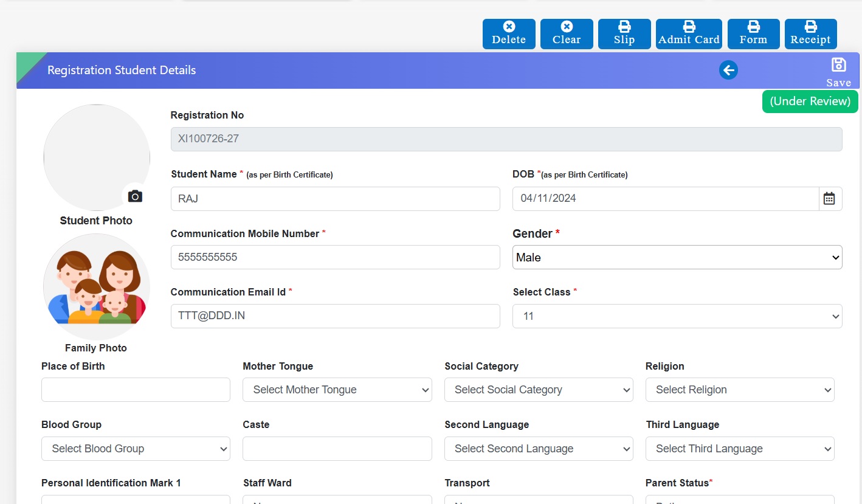
Task: Click into the Place of Birth field
Action: [x=136, y=390]
